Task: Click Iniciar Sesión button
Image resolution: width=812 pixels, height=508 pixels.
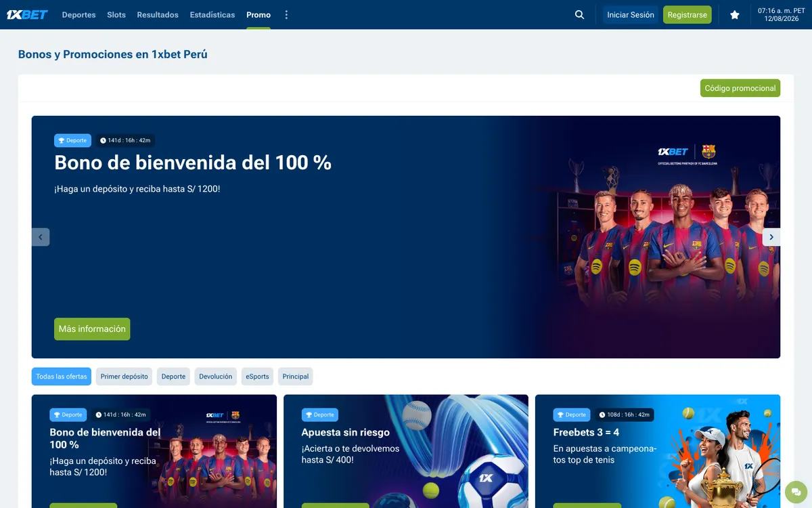Action: tap(631, 15)
